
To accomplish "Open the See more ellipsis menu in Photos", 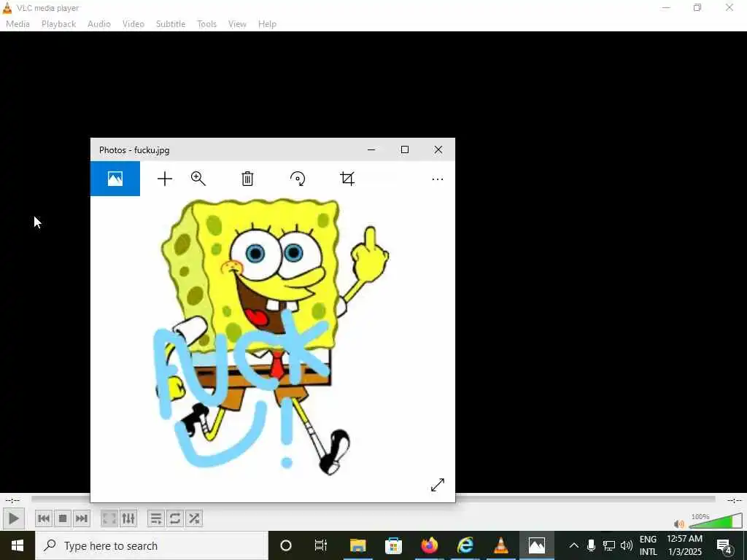I will 438,179.
